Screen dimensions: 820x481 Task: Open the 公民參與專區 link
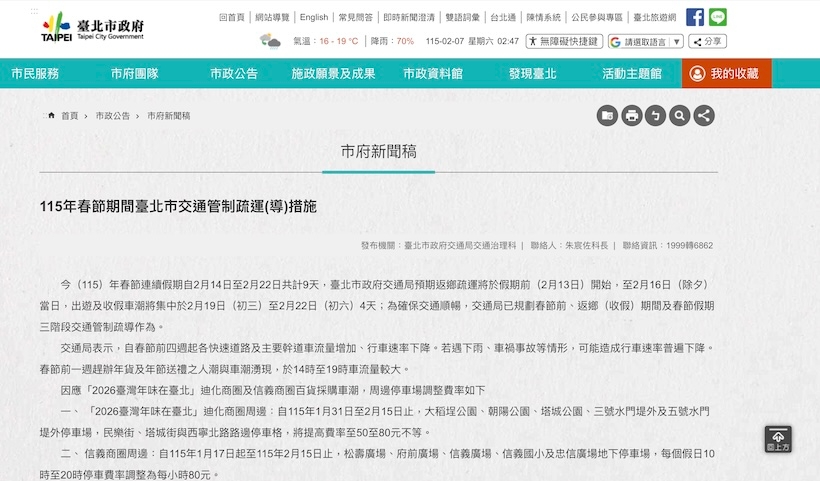[x=597, y=17]
